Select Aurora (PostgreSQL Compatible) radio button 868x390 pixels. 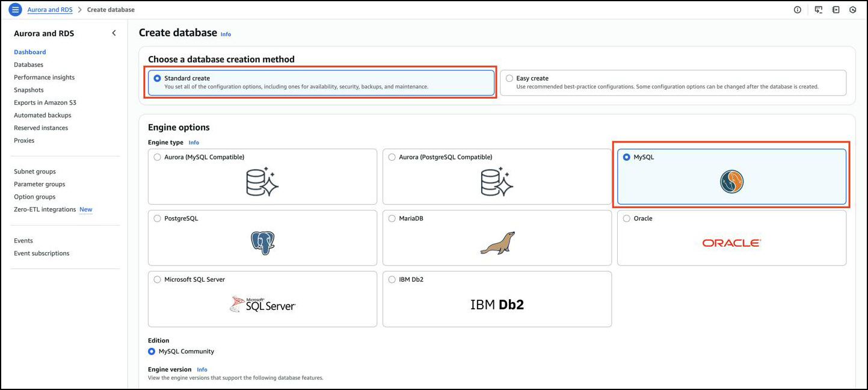tap(392, 157)
